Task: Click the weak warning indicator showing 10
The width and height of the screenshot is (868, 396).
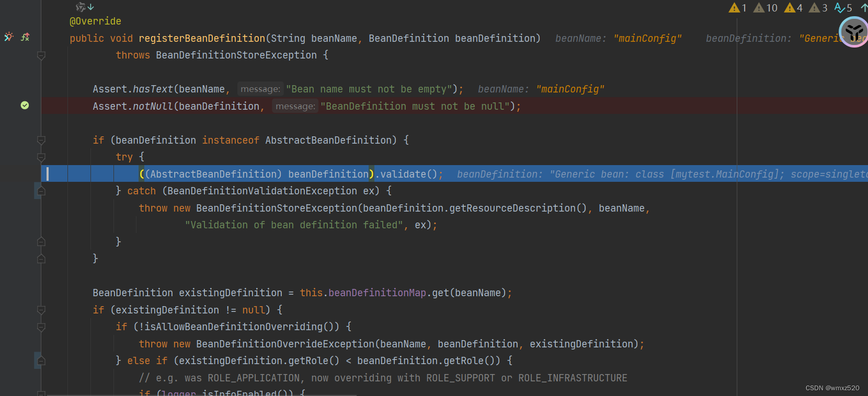Action: coord(766,8)
